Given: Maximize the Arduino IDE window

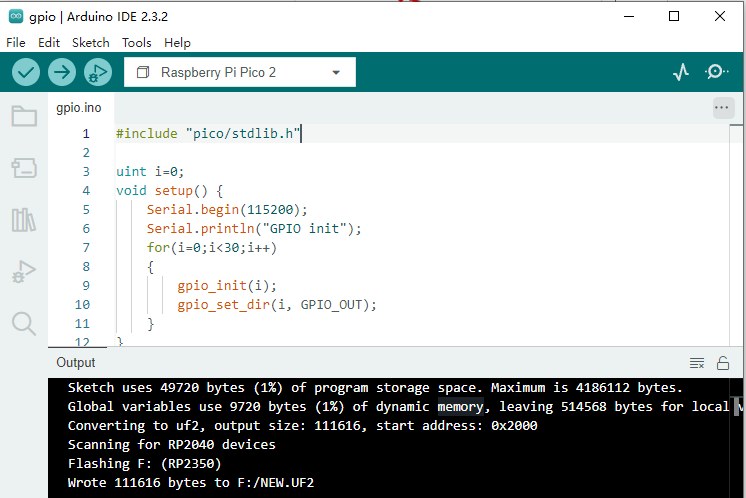Looking at the screenshot, I should [674, 16].
